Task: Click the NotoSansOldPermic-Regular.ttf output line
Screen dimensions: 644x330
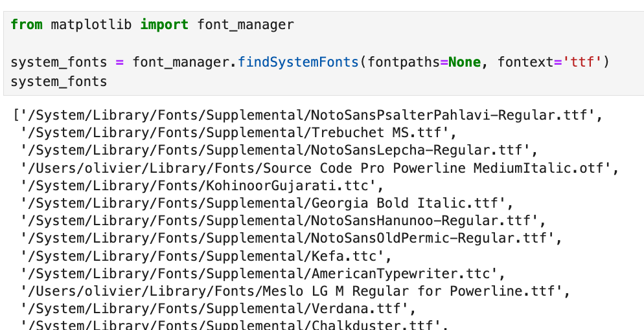Action: point(292,239)
